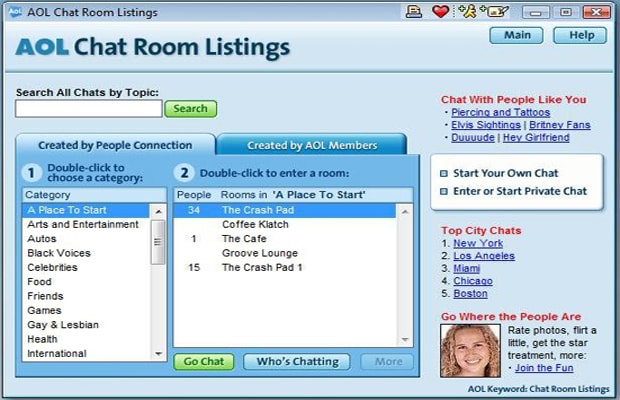Click the green Go Chat button
The width and height of the screenshot is (620, 400).
coord(204,362)
